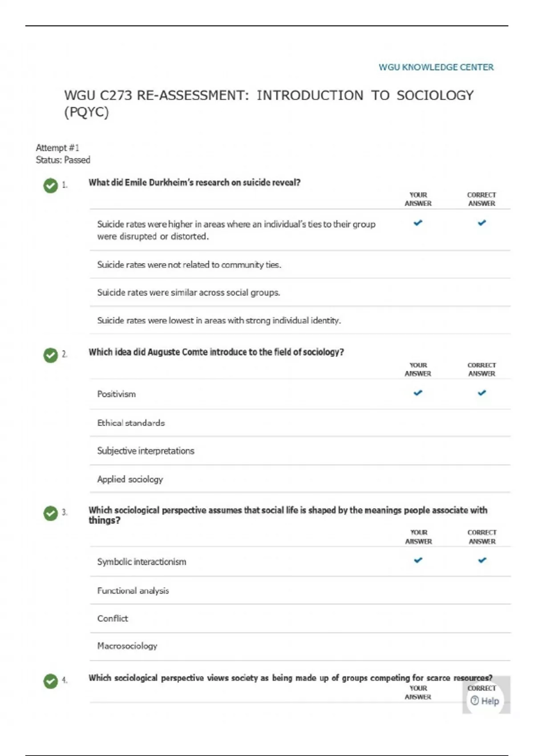This screenshot has height=756, width=534.
Task: Pick the 'Conflict' answer option
Action: [x=113, y=619]
